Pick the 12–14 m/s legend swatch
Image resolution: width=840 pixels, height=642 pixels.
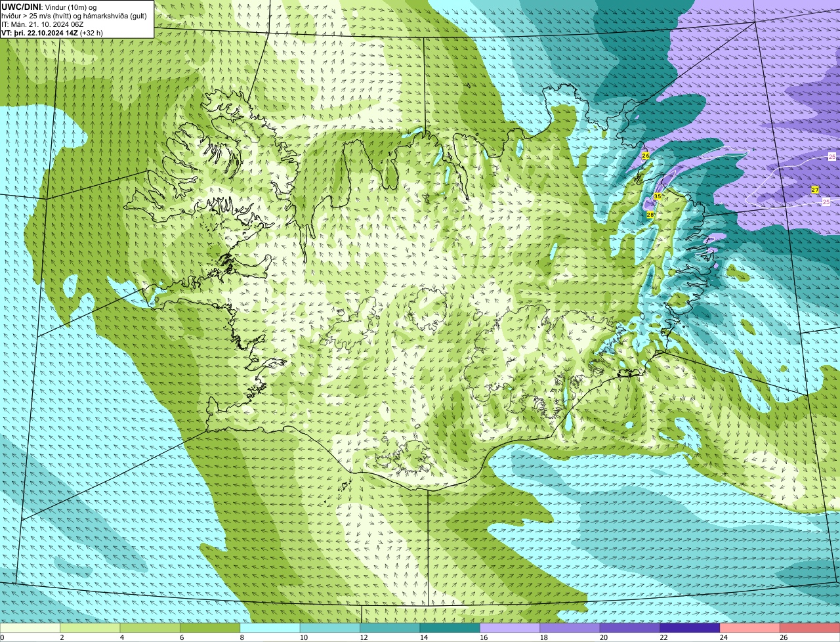tap(390, 628)
